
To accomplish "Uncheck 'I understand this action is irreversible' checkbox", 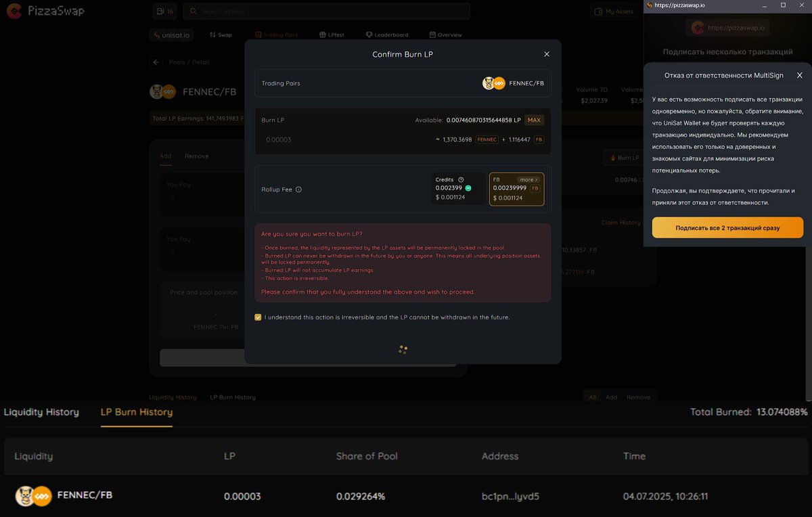I will click(x=258, y=317).
